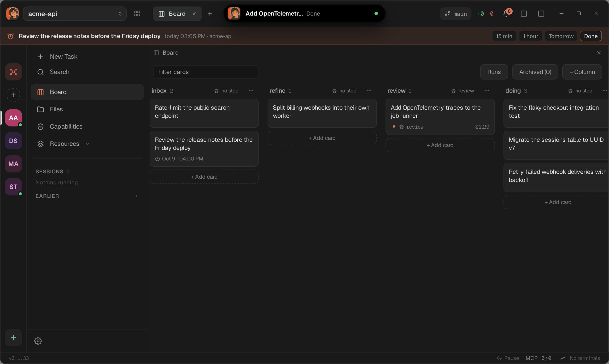Close the Board panel with X
The image size is (609, 364).
tap(599, 53)
